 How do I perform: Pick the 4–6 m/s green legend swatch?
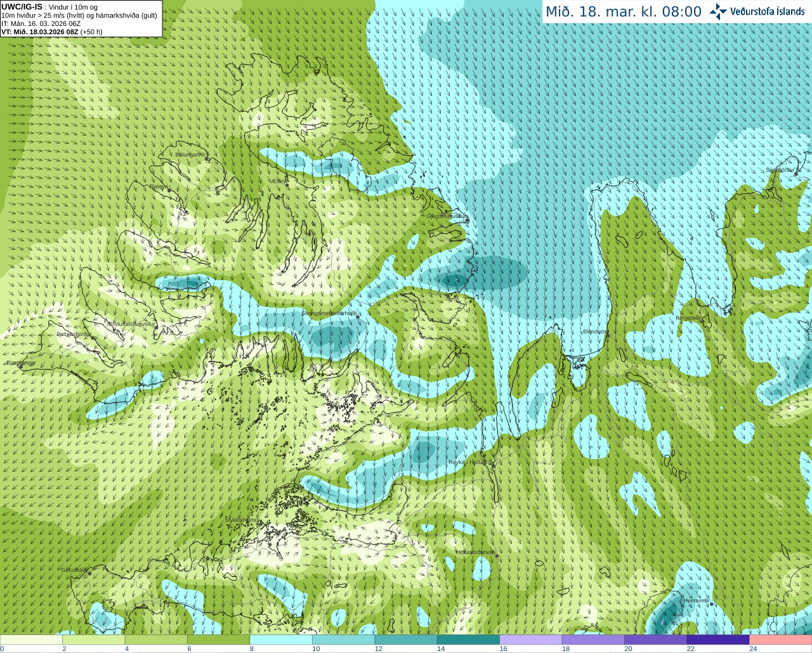(156, 640)
